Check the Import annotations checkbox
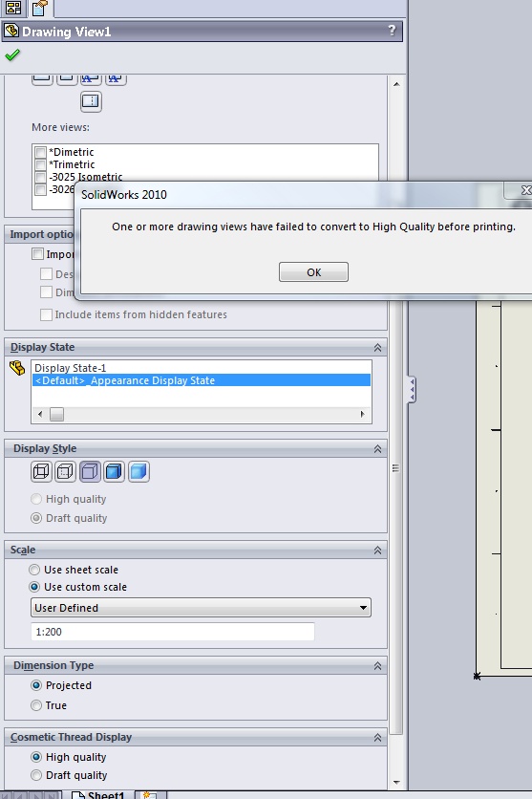Viewport: 532px width, 799px height. point(37,254)
